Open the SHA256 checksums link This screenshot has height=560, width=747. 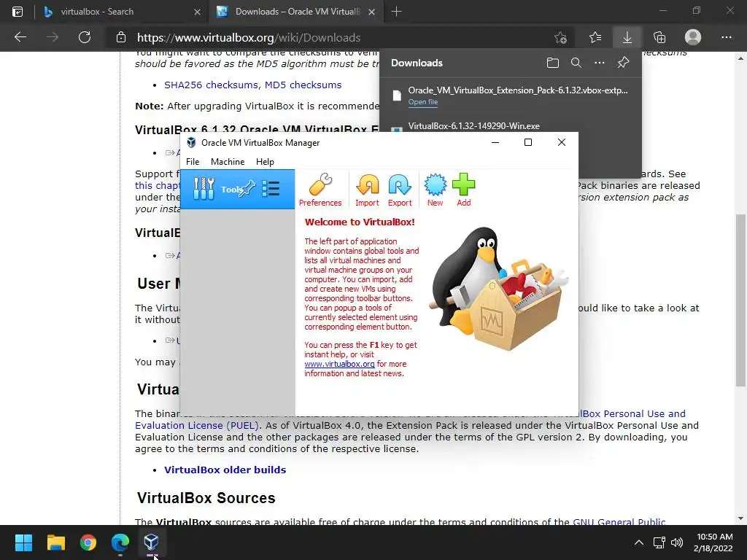pyautogui.click(x=212, y=85)
